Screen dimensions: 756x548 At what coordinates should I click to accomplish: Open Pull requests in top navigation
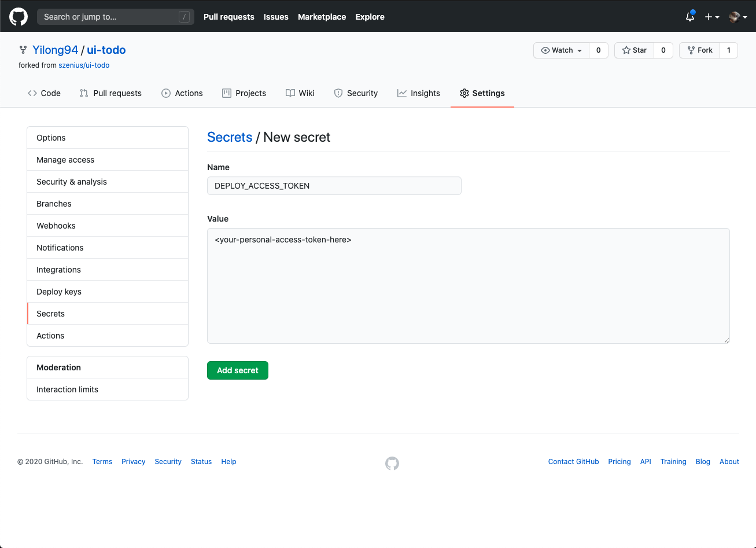229,17
